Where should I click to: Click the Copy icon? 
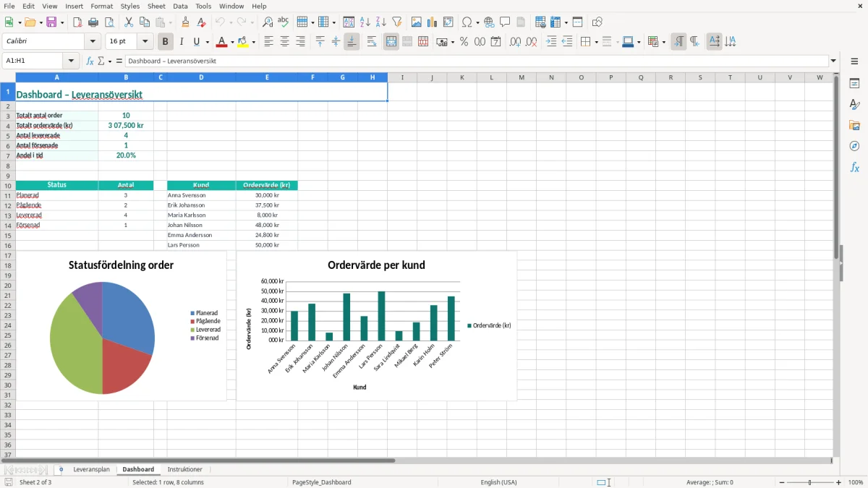pyautogui.click(x=145, y=22)
